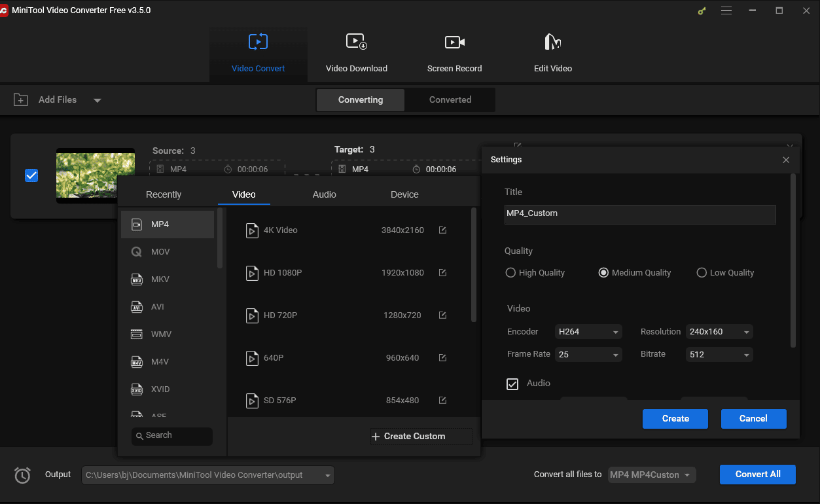Click the Create Custom button
820x504 pixels.
[x=421, y=437]
